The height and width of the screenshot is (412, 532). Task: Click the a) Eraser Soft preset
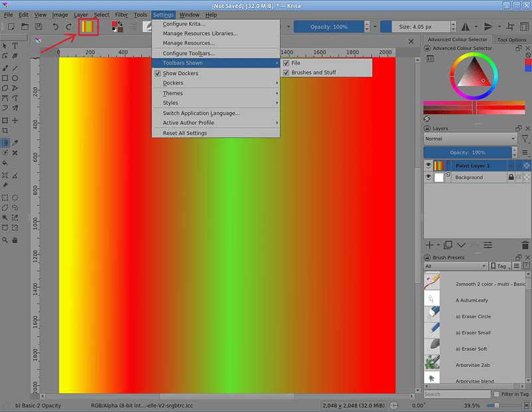coord(473,348)
